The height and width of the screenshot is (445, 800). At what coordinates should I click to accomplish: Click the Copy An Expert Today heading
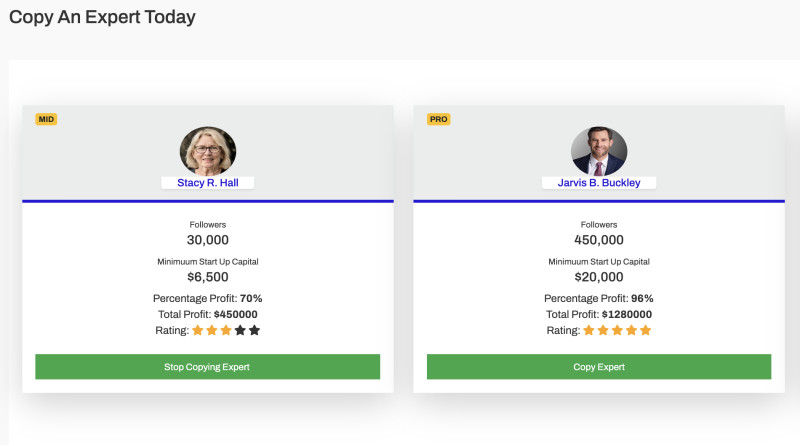pos(102,17)
